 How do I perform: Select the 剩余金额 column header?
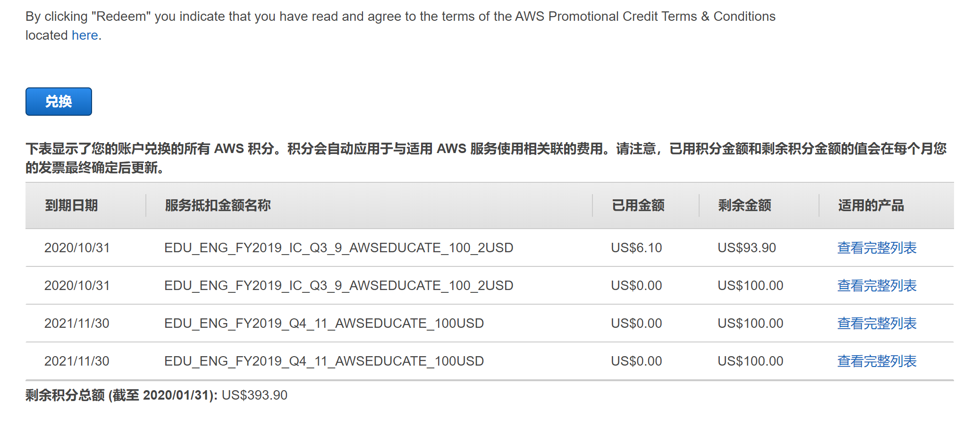[744, 205]
